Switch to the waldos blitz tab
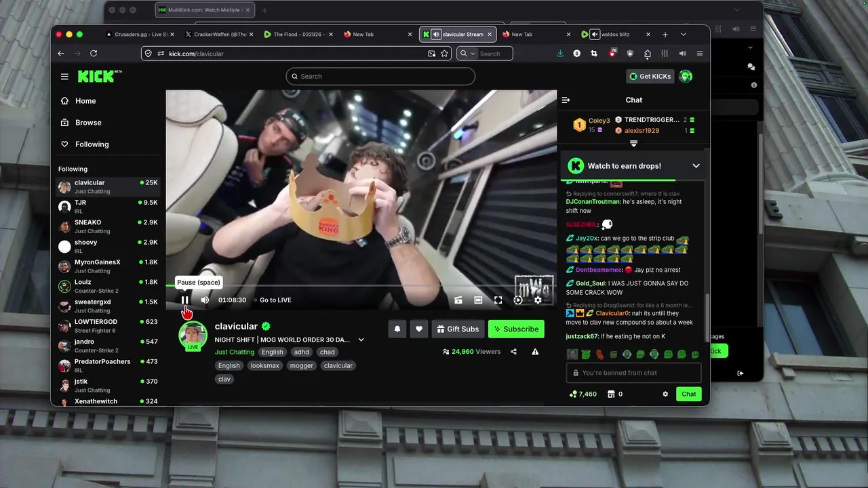Viewport: 868px width, 488px height. (617, 35)
